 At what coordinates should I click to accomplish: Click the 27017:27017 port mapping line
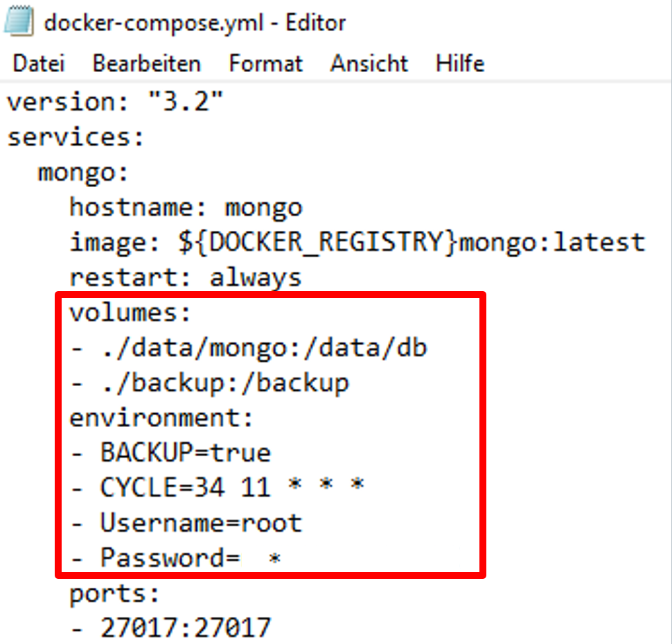click(x=171, y=627)
